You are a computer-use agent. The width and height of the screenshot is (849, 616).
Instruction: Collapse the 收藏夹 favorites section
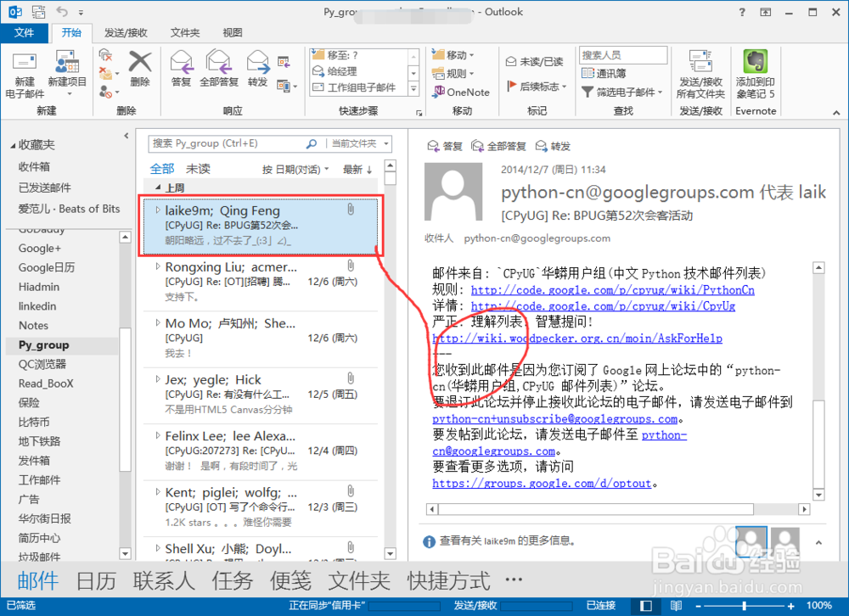pyautogui.click(x=13, y=145)
